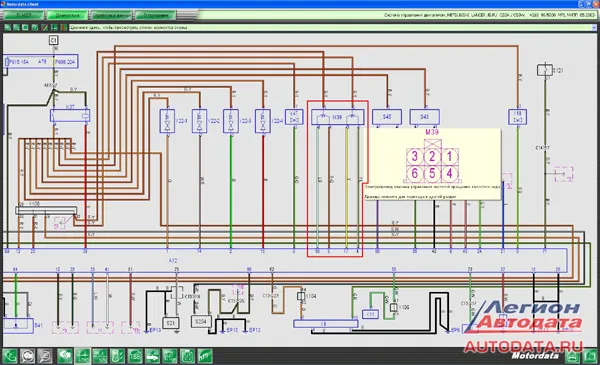Select the S45 sensor block
Screen dimensions: 600x365
[x=387, y=117]
